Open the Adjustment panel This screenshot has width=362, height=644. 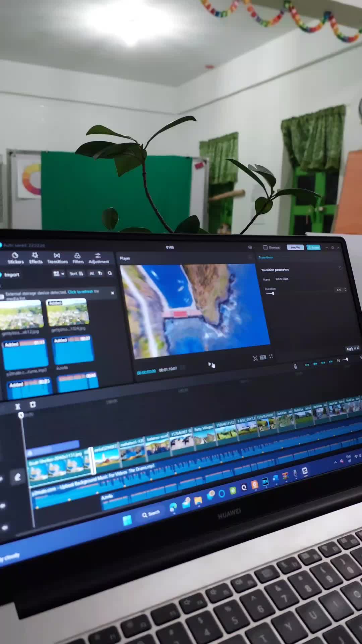[x=99, y=258]
